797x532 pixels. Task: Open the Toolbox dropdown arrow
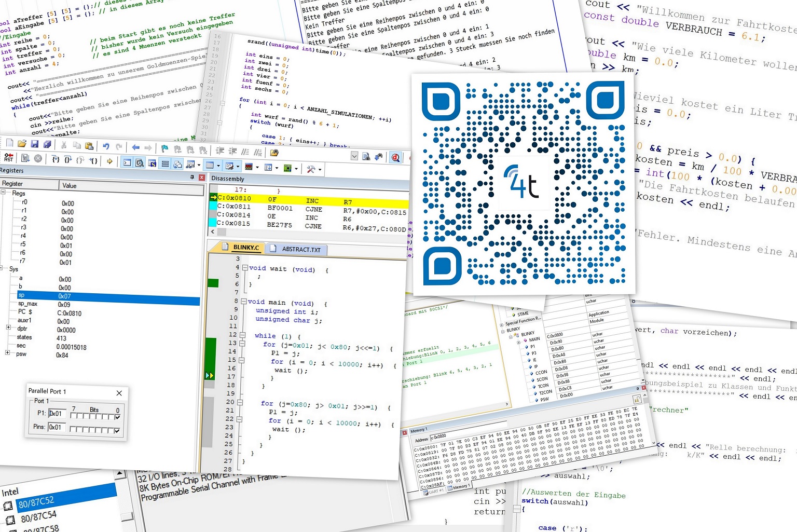tap(320, 169)
